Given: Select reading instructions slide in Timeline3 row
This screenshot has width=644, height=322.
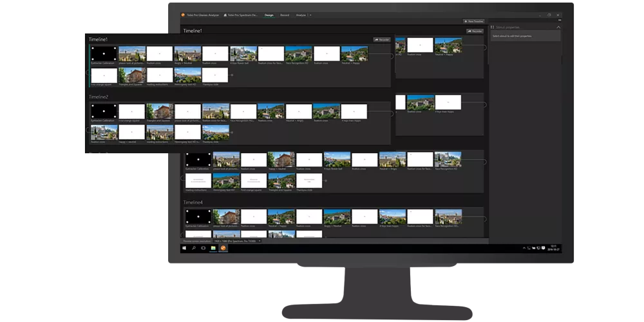Looking at the screenshot, I should pyautogui.click(x=198, y=182).
